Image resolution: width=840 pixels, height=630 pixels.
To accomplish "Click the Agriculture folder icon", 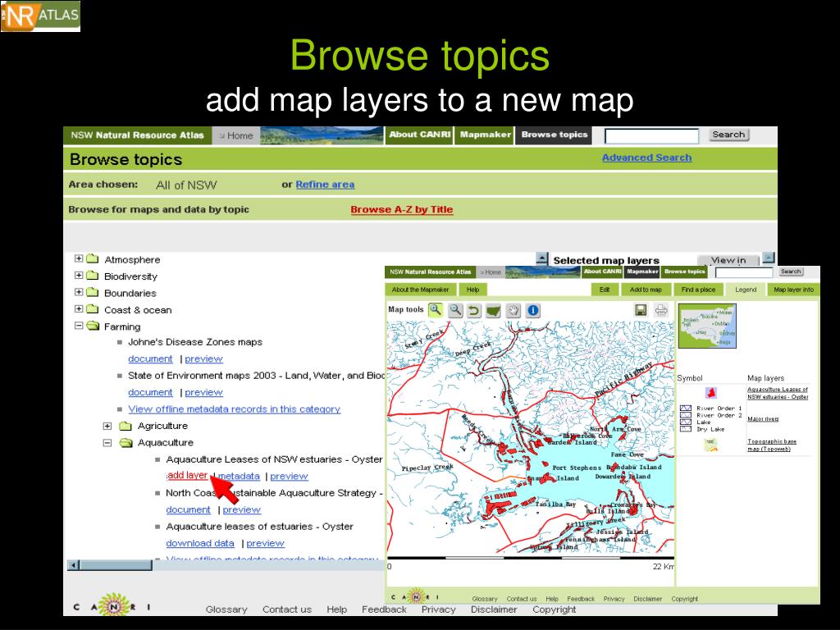I will tap(126, 426).
